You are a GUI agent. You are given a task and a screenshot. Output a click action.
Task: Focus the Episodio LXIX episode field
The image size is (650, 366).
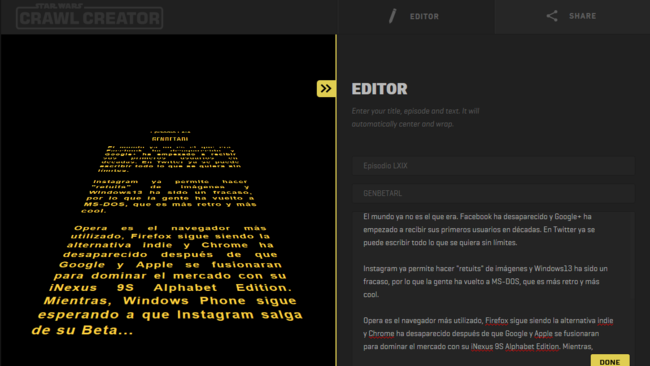(493, 166)
